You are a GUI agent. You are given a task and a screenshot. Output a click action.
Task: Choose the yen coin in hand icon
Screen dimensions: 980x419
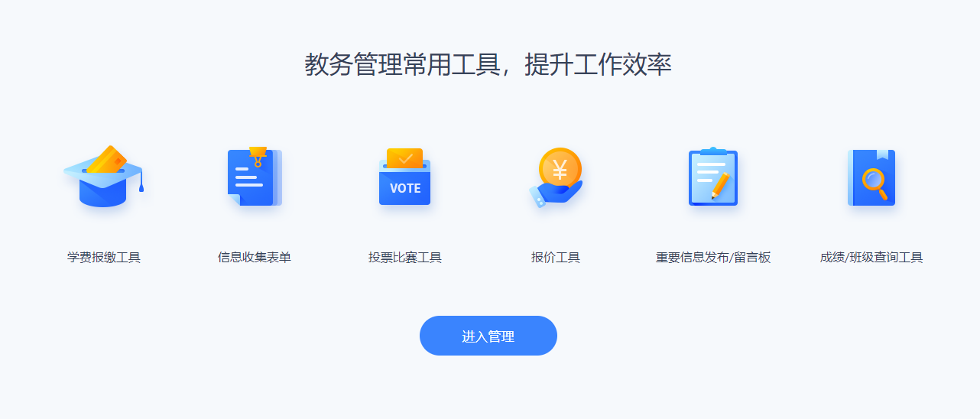[x=556, y=177]
